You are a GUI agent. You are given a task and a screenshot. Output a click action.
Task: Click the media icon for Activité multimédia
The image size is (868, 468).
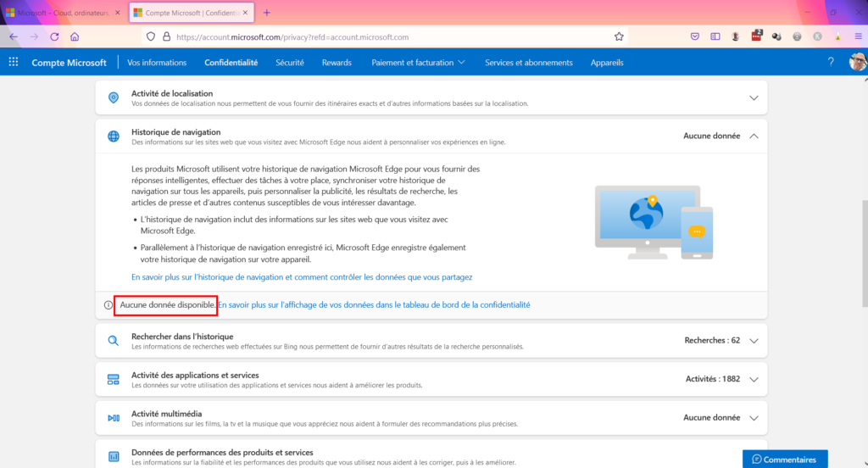(x=114, y=418)
